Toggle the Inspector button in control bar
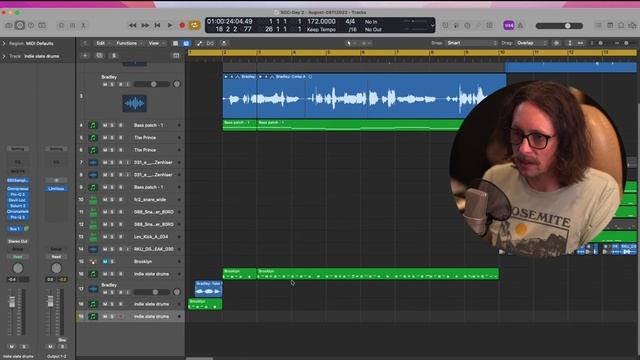The height and width of the screenshot is (360, 640). (x=20, y=25)
